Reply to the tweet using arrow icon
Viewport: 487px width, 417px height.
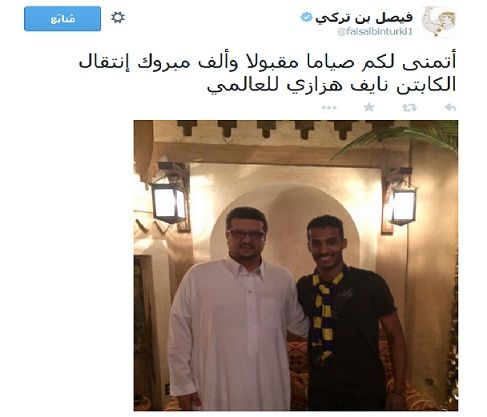tap(450, 107)
